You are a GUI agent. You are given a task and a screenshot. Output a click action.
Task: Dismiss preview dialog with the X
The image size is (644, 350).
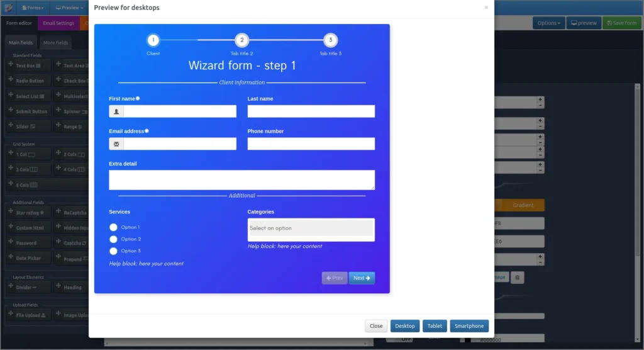486,8
